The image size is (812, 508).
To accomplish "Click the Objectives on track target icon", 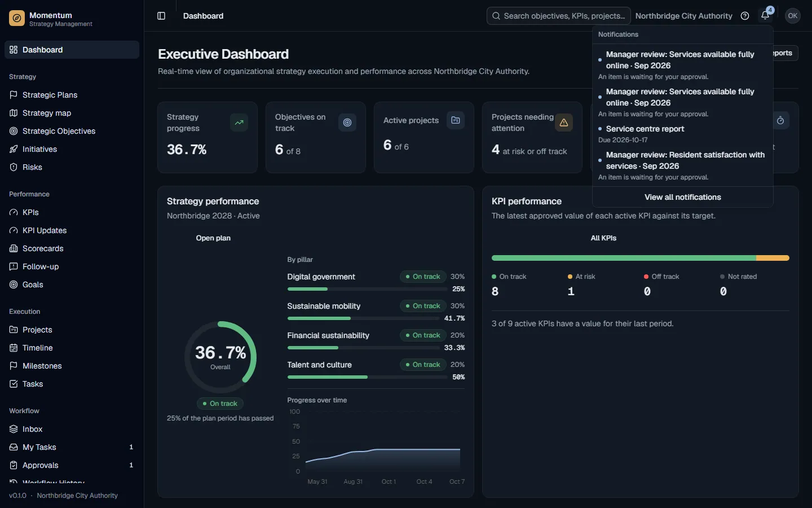I will click(347, 122).
